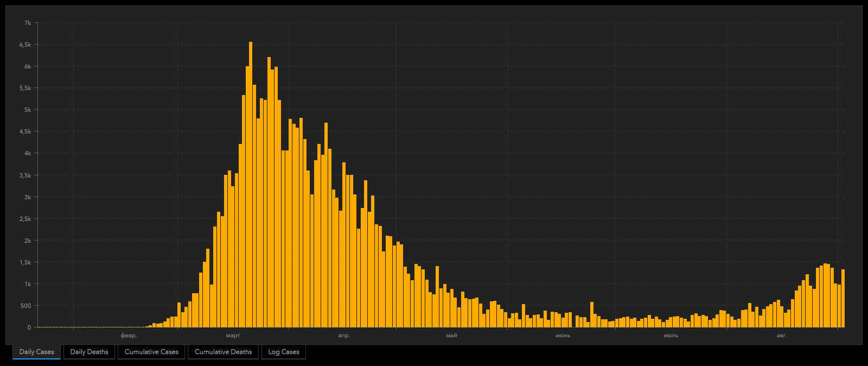Screen dimensions: 868x366
Task: Click the '6,5k' y-axis label
Action: pos(25,45)
